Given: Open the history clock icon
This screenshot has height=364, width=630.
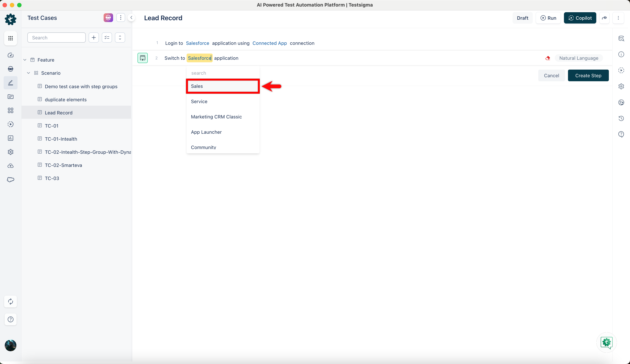Looking at the screenshot, I should [x=621, y=118].
